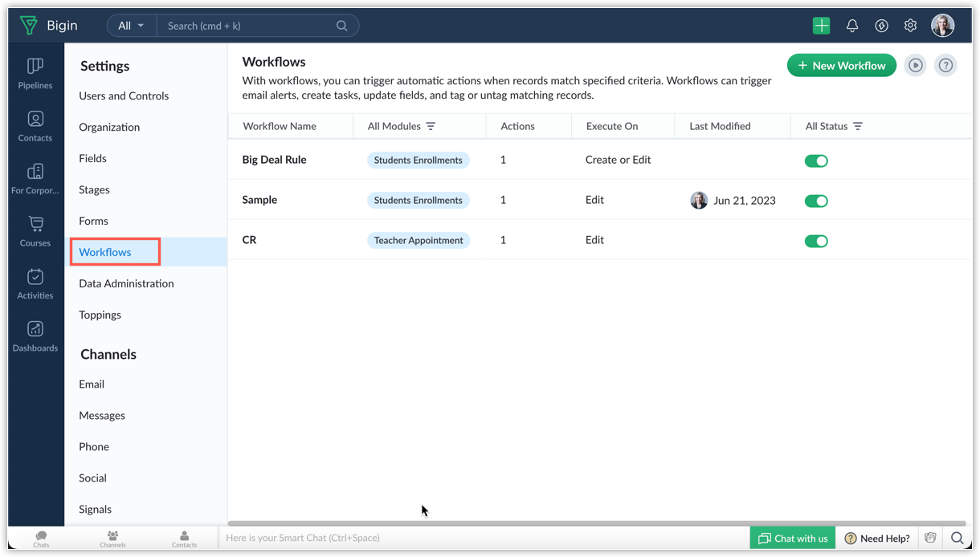Open Data Administration settings
This screenshot has width=980, height=557.
pos(126,283)
